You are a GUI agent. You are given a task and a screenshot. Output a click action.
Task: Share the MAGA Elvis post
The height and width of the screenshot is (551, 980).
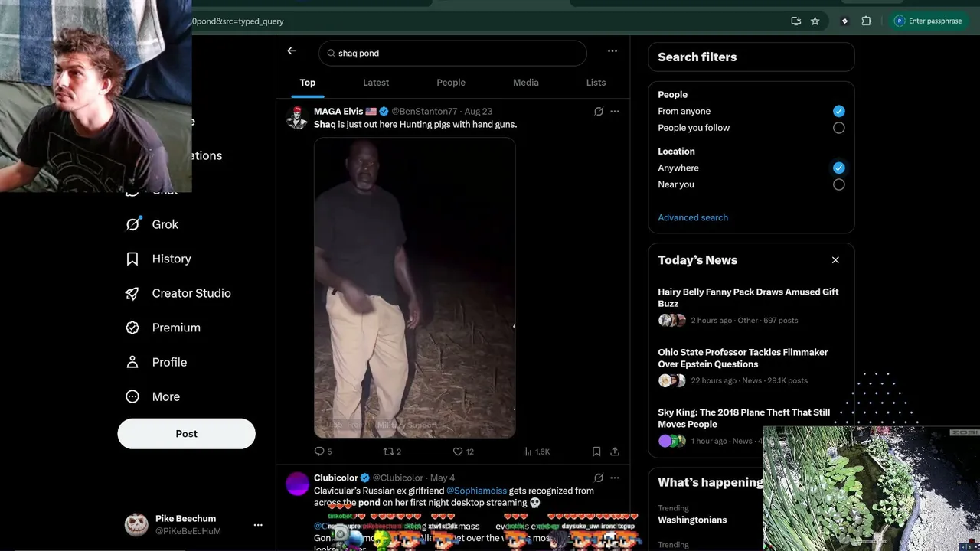click(x=615, y=452)
